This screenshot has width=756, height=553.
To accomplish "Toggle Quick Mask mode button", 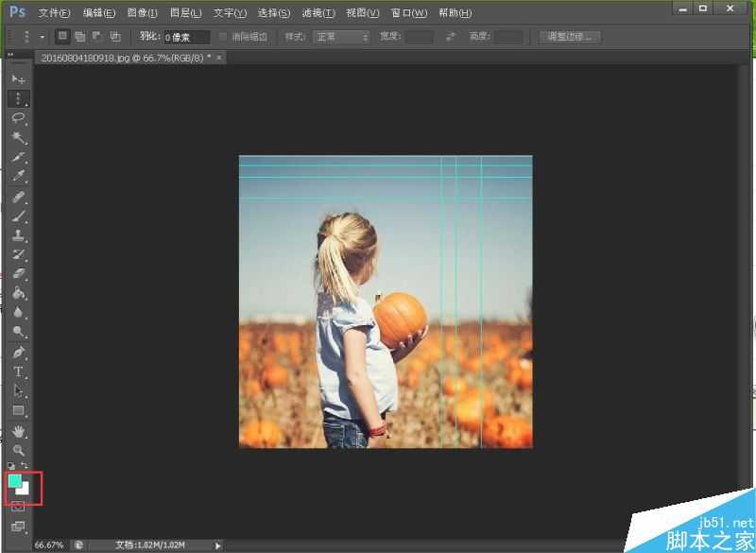I will coord(18,507).
